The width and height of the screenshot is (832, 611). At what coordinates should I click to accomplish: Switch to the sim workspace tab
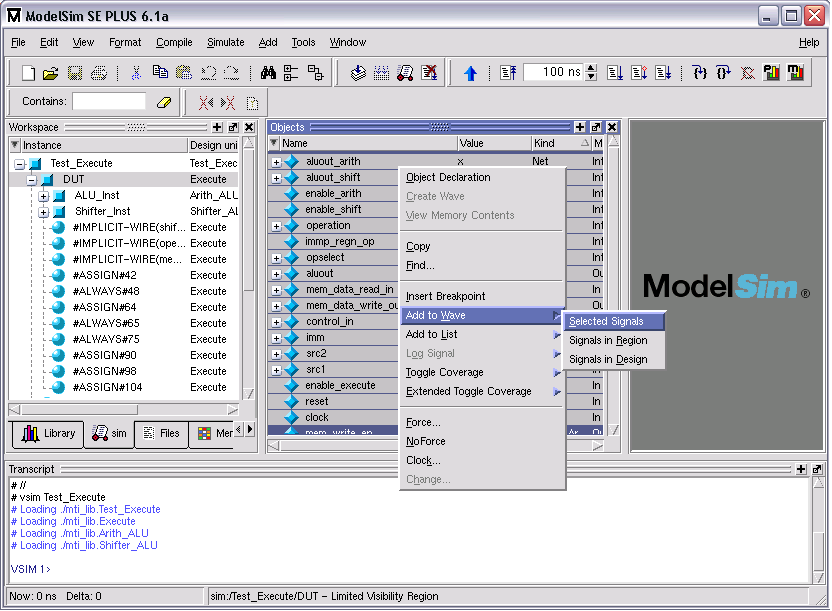tap(109, 434)
